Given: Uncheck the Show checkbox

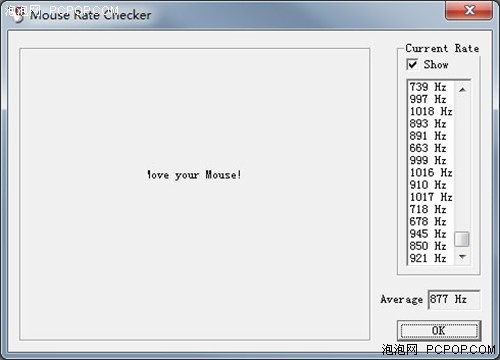Looking at the screenshot, I should pos(412,64).
